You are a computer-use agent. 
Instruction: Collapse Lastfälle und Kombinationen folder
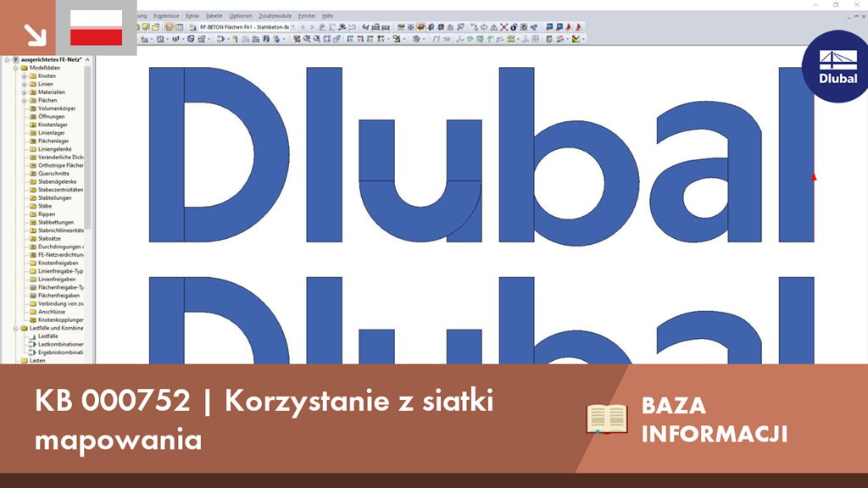coord(16,328)
